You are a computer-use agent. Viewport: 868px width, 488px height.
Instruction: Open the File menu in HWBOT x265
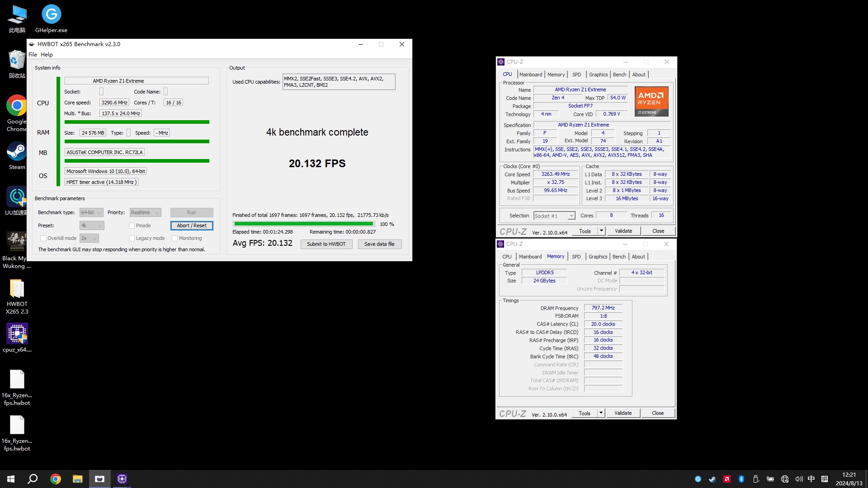click(33, 54)
